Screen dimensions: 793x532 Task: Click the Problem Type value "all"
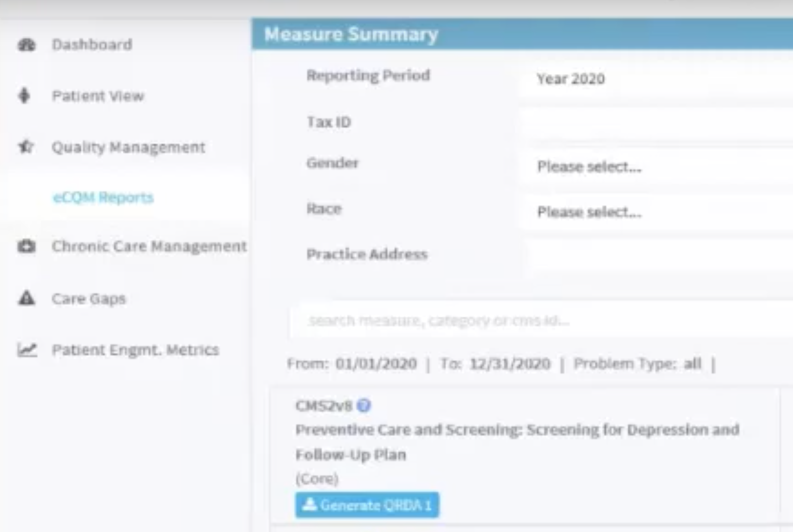(x=692, y=364)
